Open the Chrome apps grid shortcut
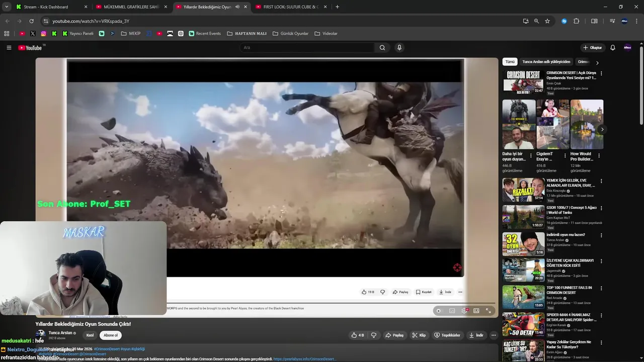 pos(7,34)
